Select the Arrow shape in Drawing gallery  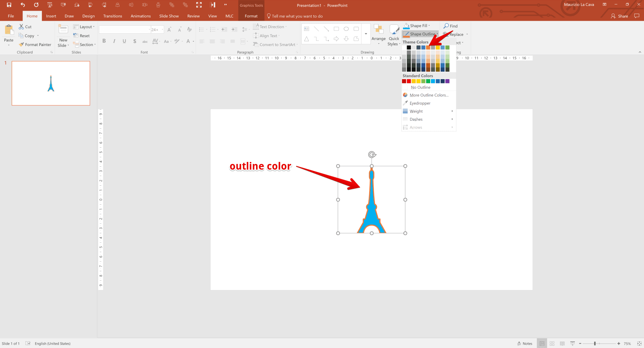pyautogui.click(x=326, y=29)
